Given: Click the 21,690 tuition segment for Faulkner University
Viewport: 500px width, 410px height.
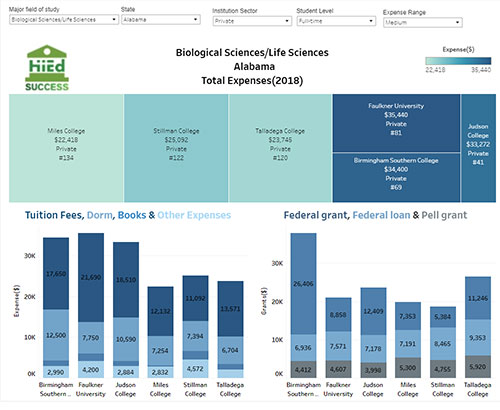Looking at the screenshot, I should click(91, 277).
